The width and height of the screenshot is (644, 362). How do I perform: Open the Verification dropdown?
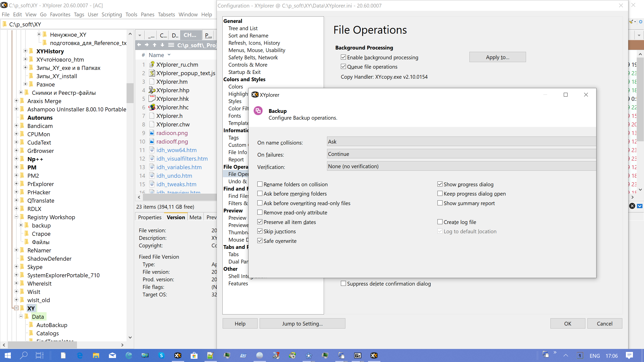tap(461, 166)
